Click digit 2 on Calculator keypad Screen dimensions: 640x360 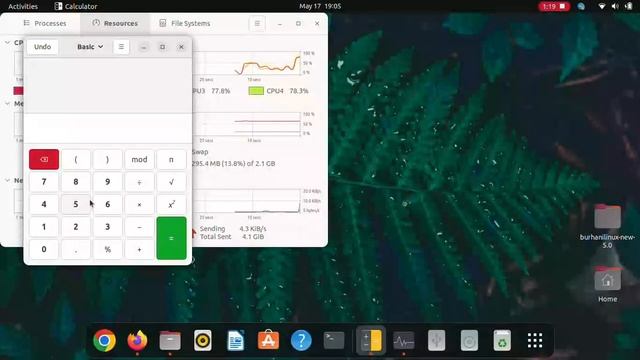[x=76, y=227]
